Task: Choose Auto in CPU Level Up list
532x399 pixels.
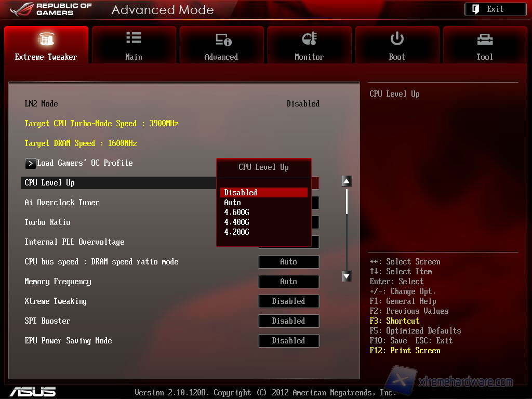Action: click(233, 203)
